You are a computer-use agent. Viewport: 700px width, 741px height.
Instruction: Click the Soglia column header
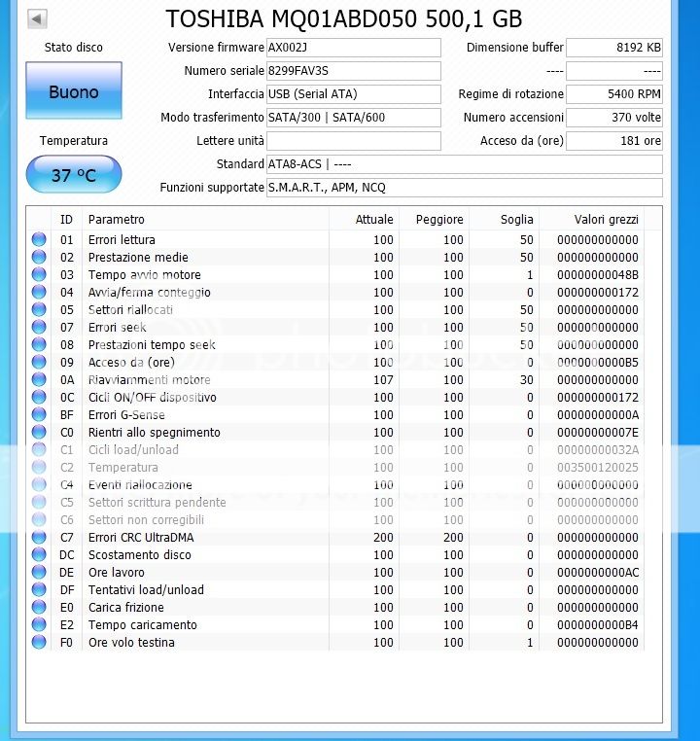pos(516,220)
